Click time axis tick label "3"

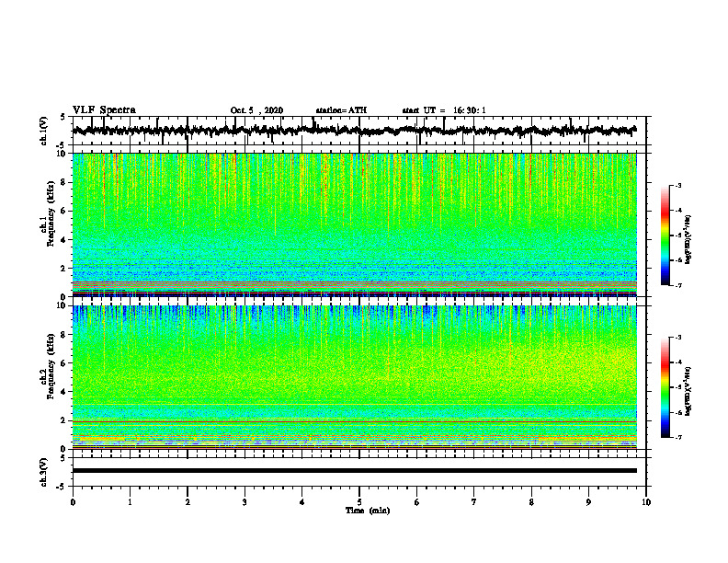[x=245, y=502]
